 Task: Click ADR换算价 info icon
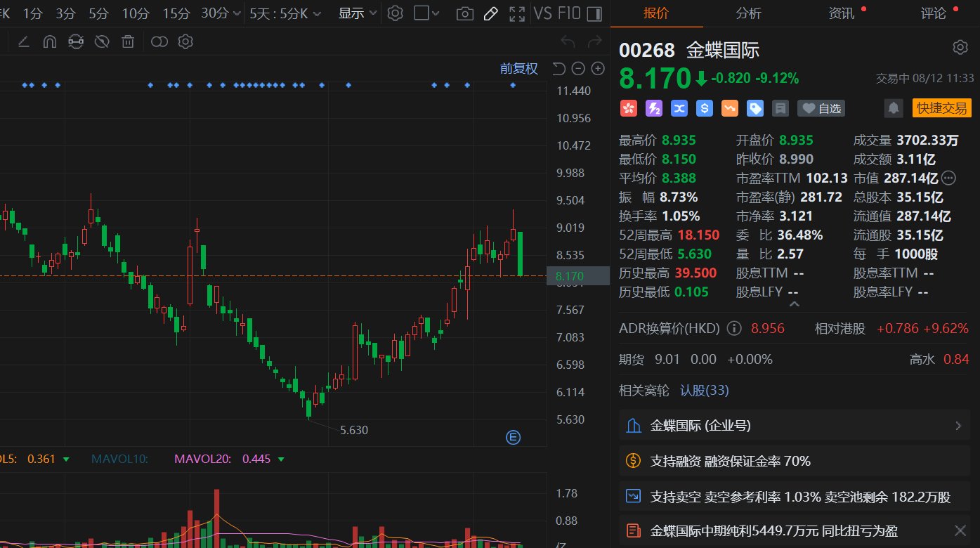(734, 328)
